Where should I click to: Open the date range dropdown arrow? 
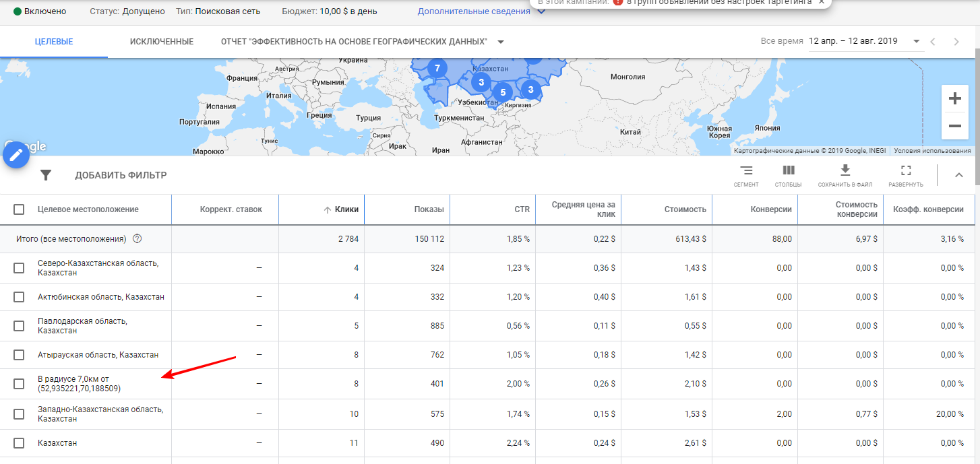(917, 42)
